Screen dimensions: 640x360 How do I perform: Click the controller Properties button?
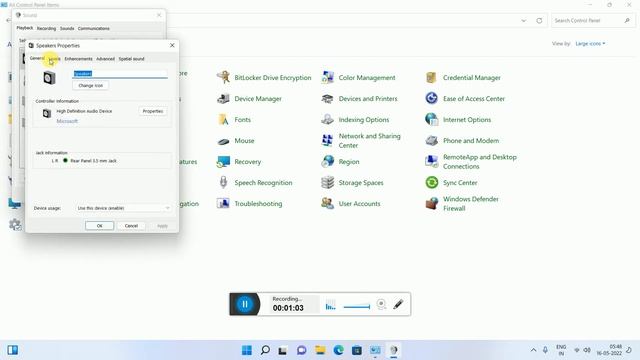pos(153,111)
